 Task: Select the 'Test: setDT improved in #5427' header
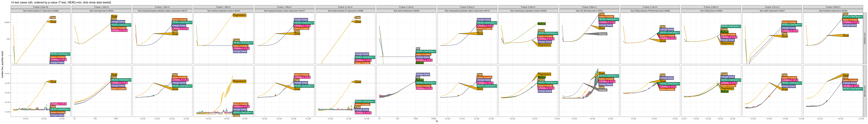click(772, 11)
